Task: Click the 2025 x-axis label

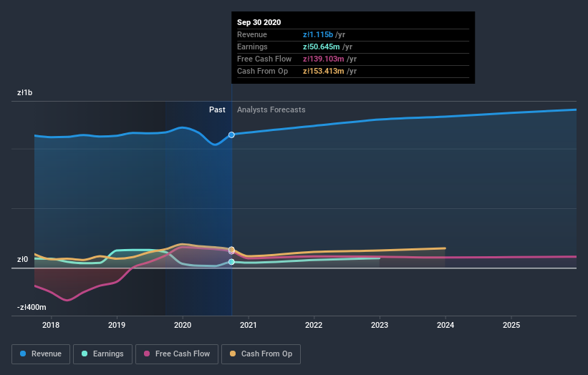Action: (x=511, y=325)
